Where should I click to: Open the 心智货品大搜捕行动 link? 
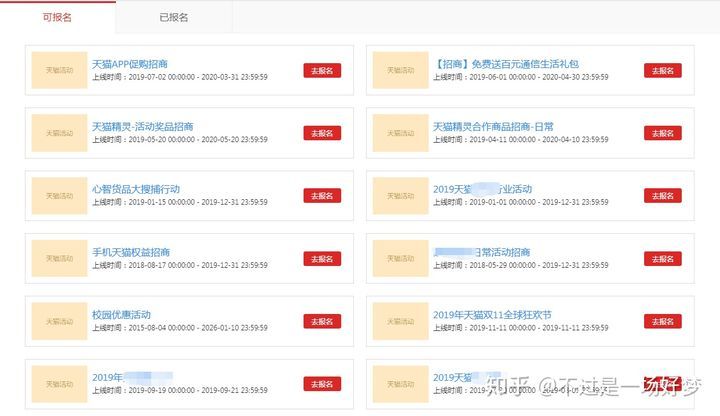(136, 189)
